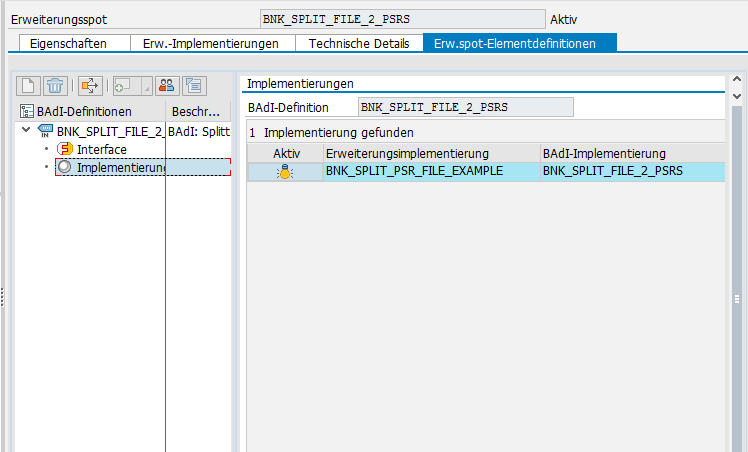This screenshot has height=452, width=748.
Task: Open dropdown arrow beside create node icon
Action: (x=146, y=86)
